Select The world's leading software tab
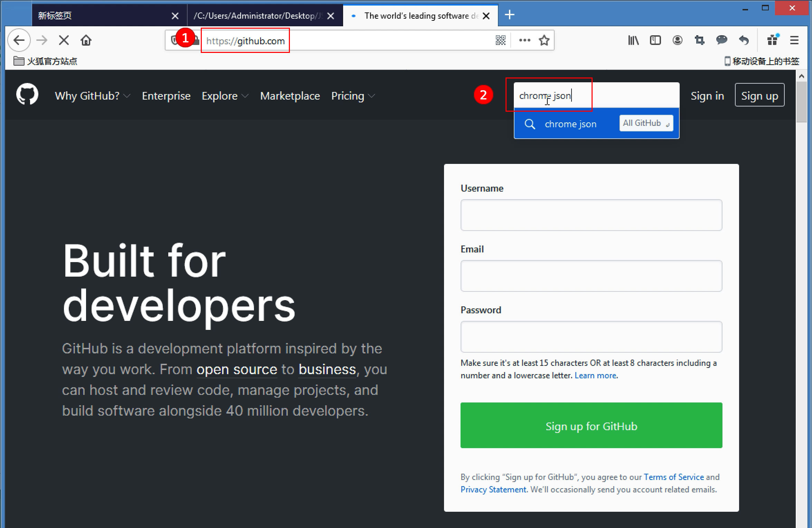Image resolution: width=812 pixels, height=528 pixels. (x=421, y=16)
